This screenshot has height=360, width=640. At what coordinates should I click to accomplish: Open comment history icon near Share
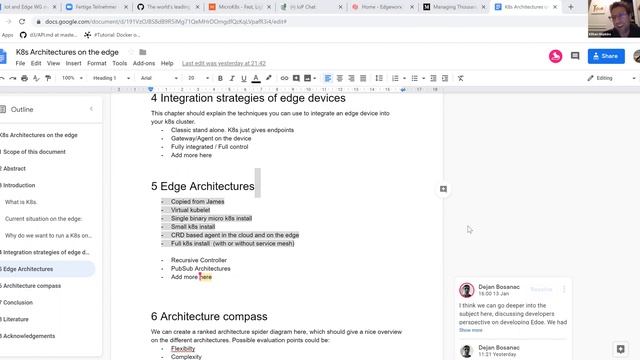(x=575, y=56)
